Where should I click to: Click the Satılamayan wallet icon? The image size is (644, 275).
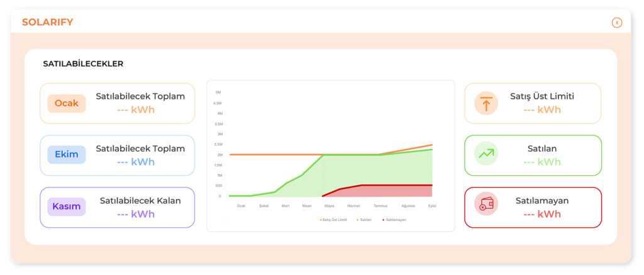[486, 205]
